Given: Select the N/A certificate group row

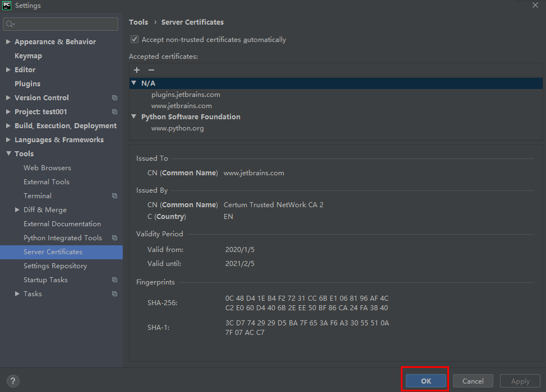Looking at the screenshot, I should [x=336, y=83].
